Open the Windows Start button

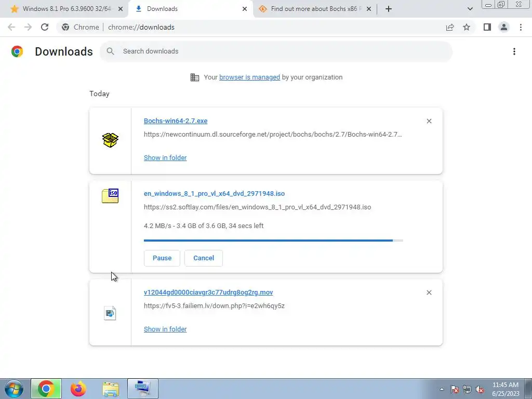point(14,389)
